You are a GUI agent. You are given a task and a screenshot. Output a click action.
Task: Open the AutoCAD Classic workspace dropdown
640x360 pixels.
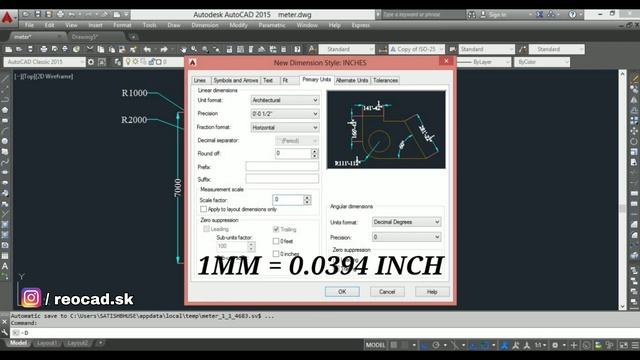[x=45, y=62]
